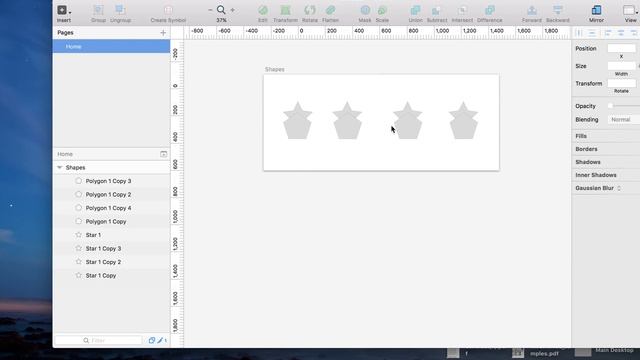Click the Create Symbol icon
Viewport: 640px width, 360px height.
(x=168, y=10)
